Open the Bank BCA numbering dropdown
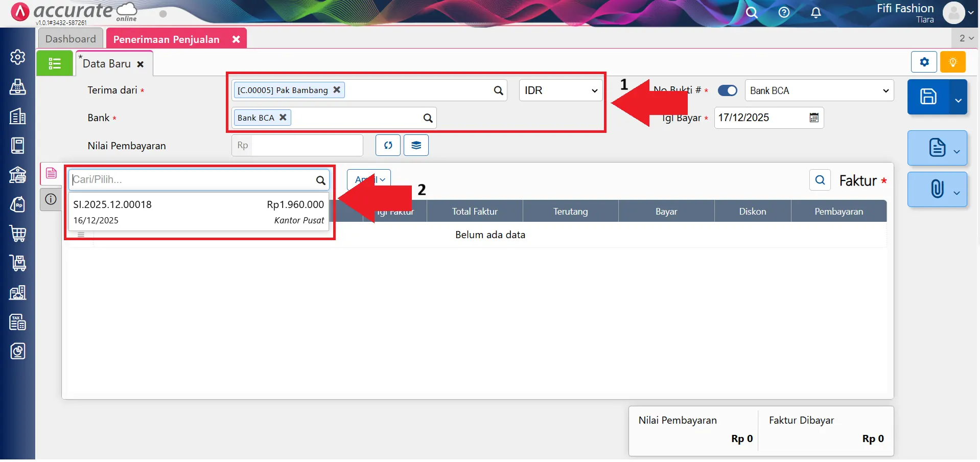 (x=819, y=90)
